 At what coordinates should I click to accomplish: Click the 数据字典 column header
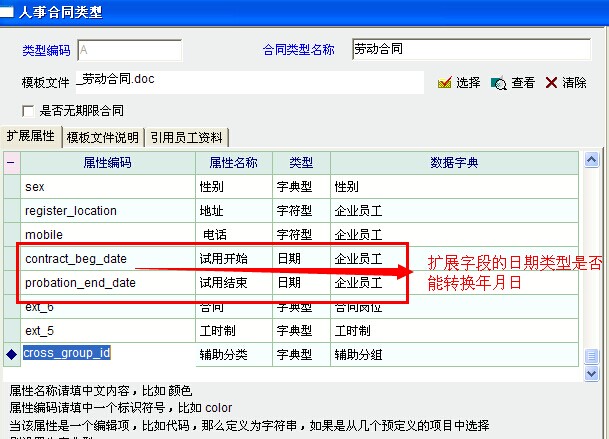(x=454, y=162)
